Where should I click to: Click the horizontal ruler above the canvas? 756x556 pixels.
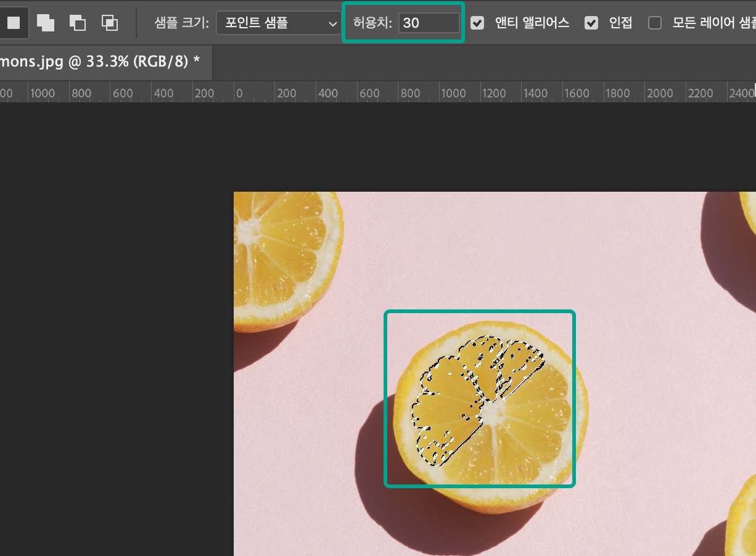378,92
